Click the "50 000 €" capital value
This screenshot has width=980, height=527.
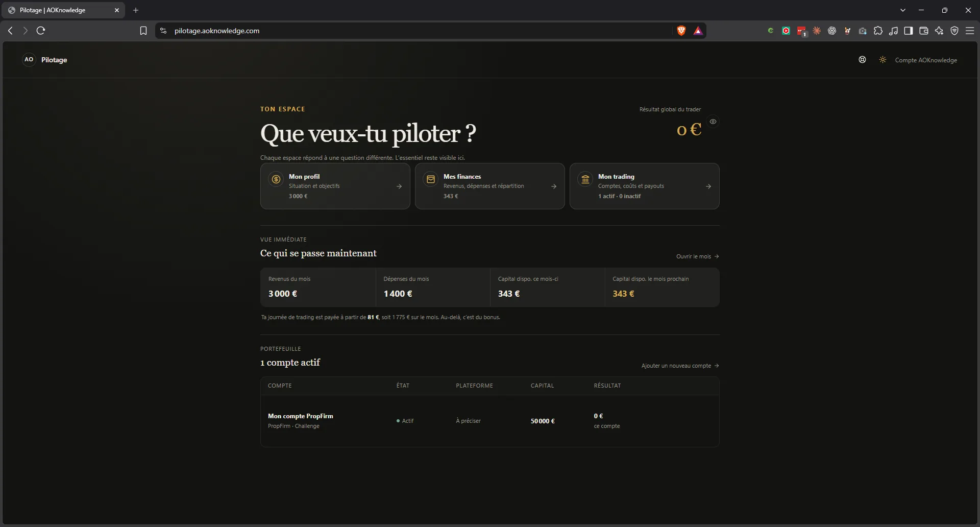(x=543, y=421)
